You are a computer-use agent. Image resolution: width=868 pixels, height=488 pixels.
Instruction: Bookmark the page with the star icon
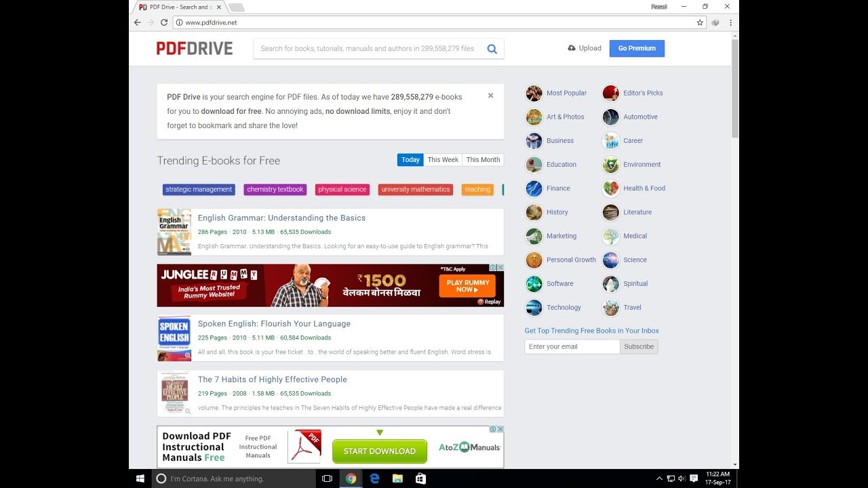pyautogui.click(x=700, y=22)
